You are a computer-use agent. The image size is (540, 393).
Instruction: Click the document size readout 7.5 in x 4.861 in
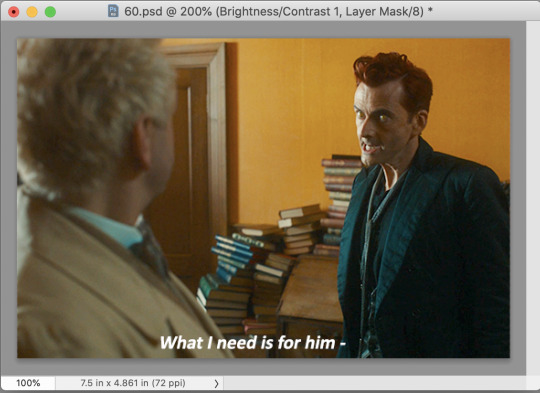coord(133,383)
